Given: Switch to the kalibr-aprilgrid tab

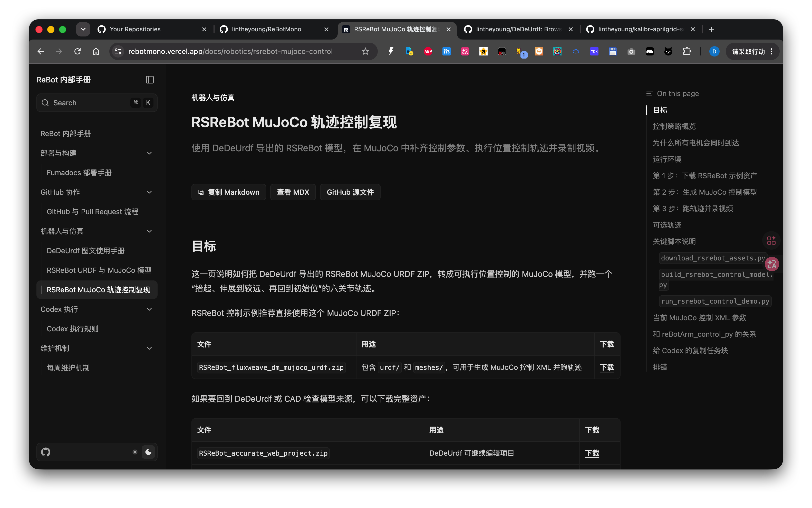Looking at the screenshot, I should pos(641,29).
